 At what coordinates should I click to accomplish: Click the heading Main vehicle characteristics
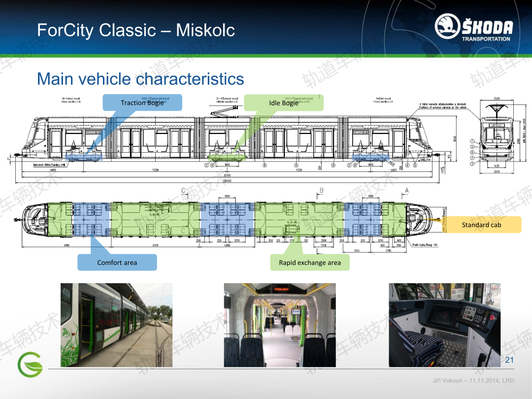[x=140, y=79]
